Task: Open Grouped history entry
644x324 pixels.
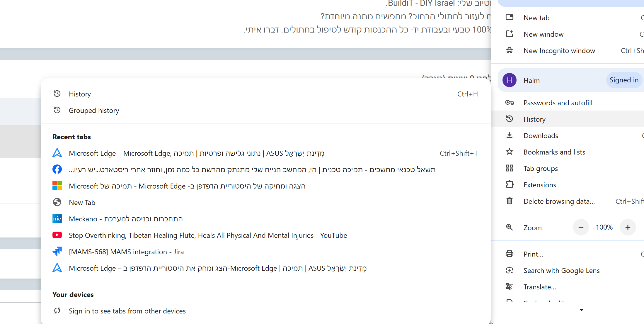Action: tap(266, 111)
